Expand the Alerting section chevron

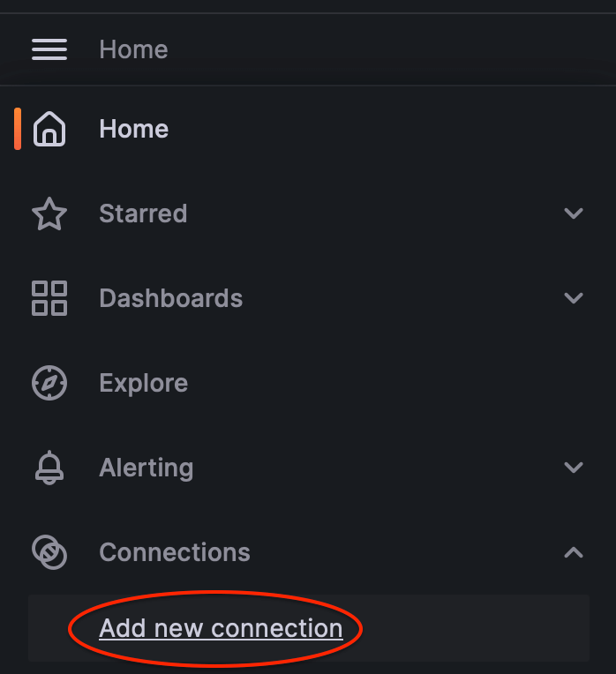(574, 468)
